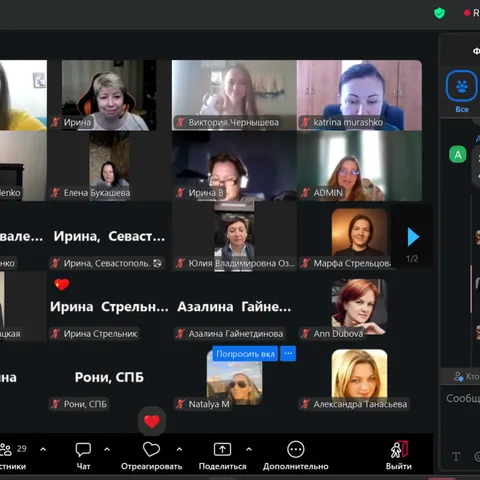Viewport: 480px width, 480px height.
Task: Expand the reactions options arrow
Action: click(179, 449)
